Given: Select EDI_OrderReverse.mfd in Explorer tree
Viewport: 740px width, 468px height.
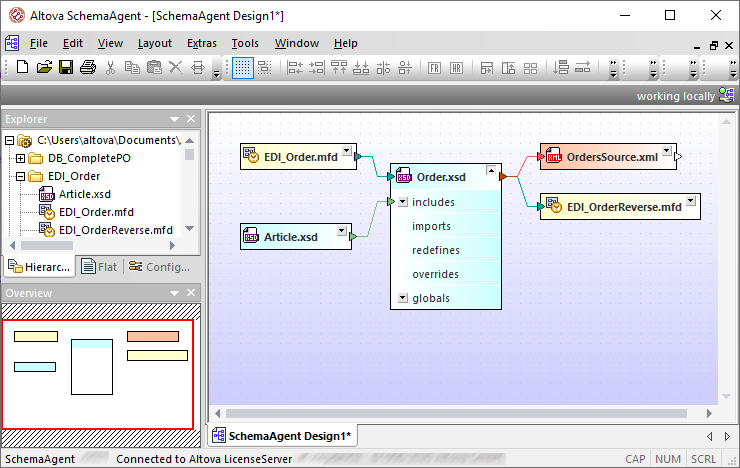Looking at the screenshot, I should pyautogui.click(x=116, y=230).
